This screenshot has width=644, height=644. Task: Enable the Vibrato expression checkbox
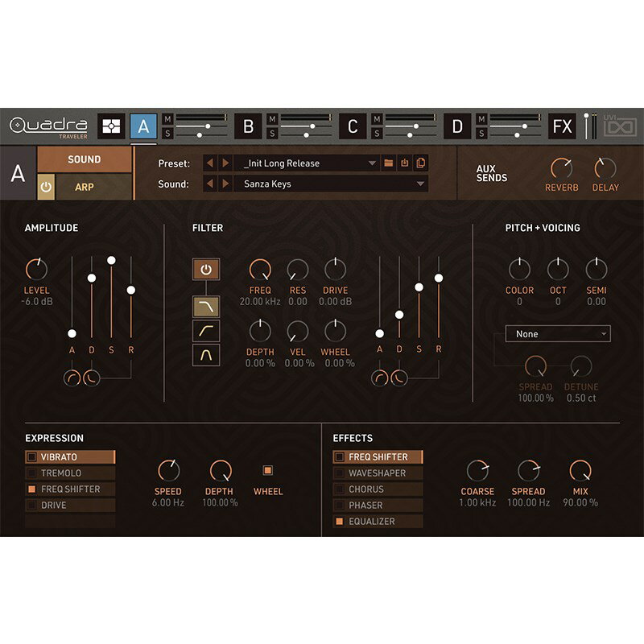pos(31,457)
